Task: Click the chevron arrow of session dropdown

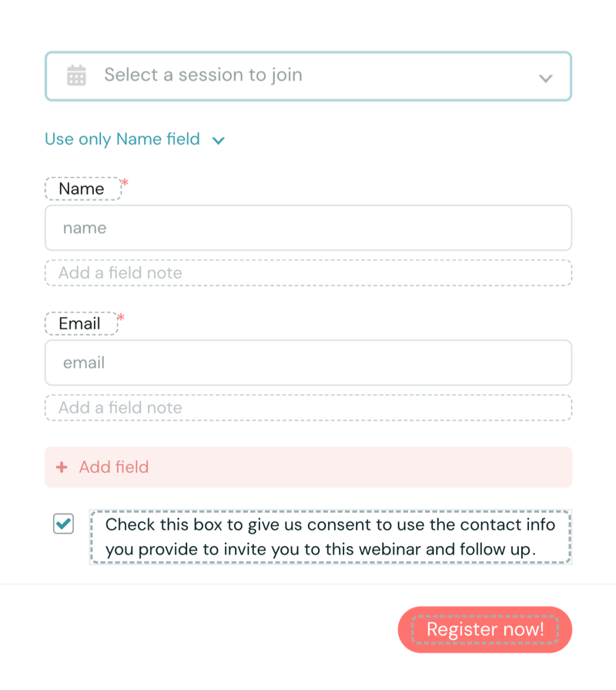Action: click(546, 78)
